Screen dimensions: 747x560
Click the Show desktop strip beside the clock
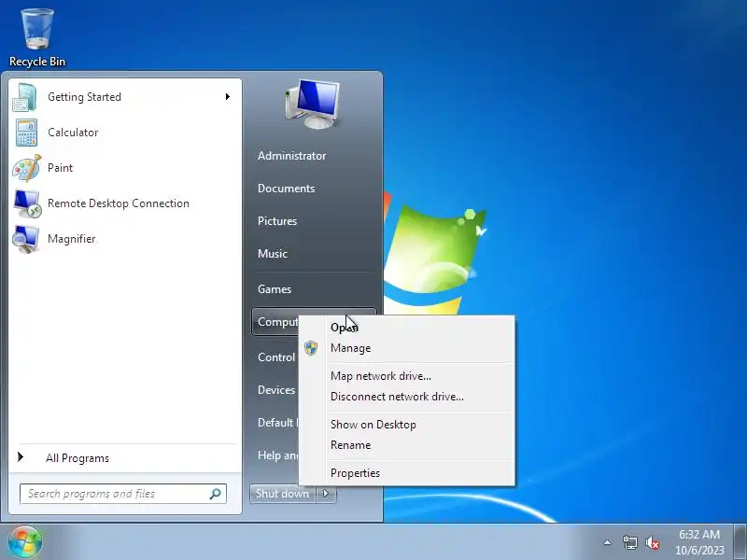coord(740,542)
